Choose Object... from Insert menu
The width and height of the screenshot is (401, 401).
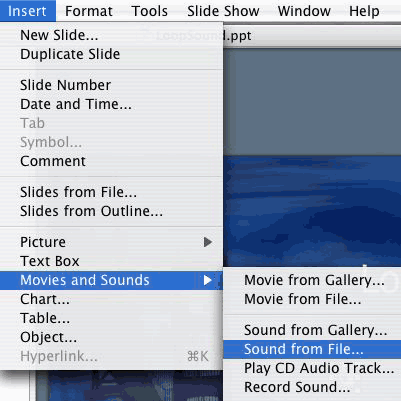111,337
